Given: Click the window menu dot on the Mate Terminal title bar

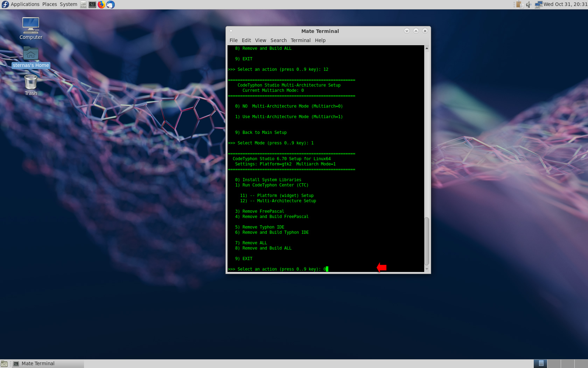Looking at the screenshot, I should [231, 31].
